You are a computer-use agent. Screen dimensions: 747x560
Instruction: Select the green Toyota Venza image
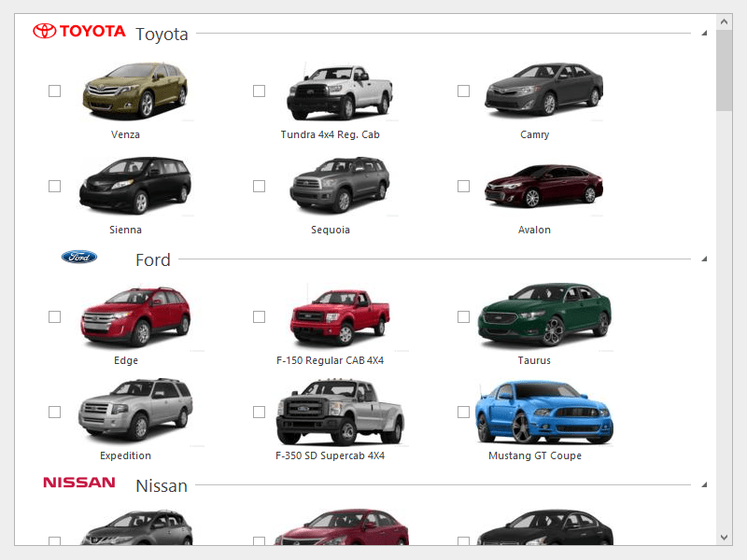135,91
